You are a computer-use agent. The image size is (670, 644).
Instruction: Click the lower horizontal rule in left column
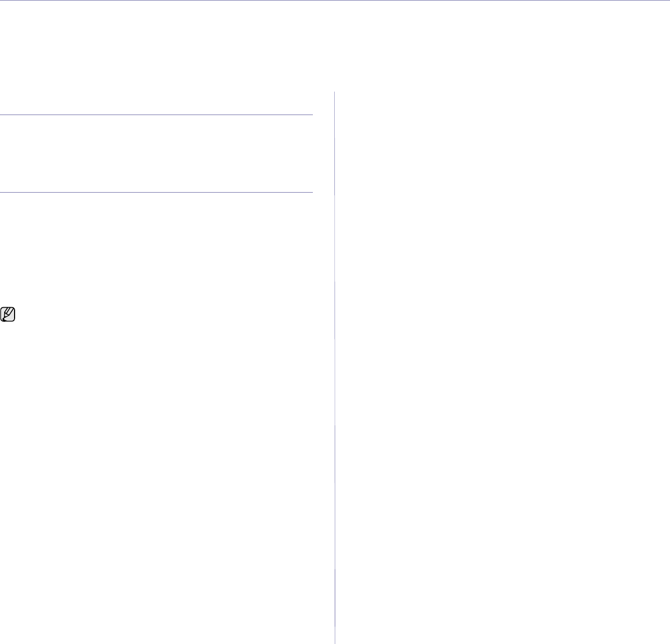pyautogui.click(x=156, y=193)
